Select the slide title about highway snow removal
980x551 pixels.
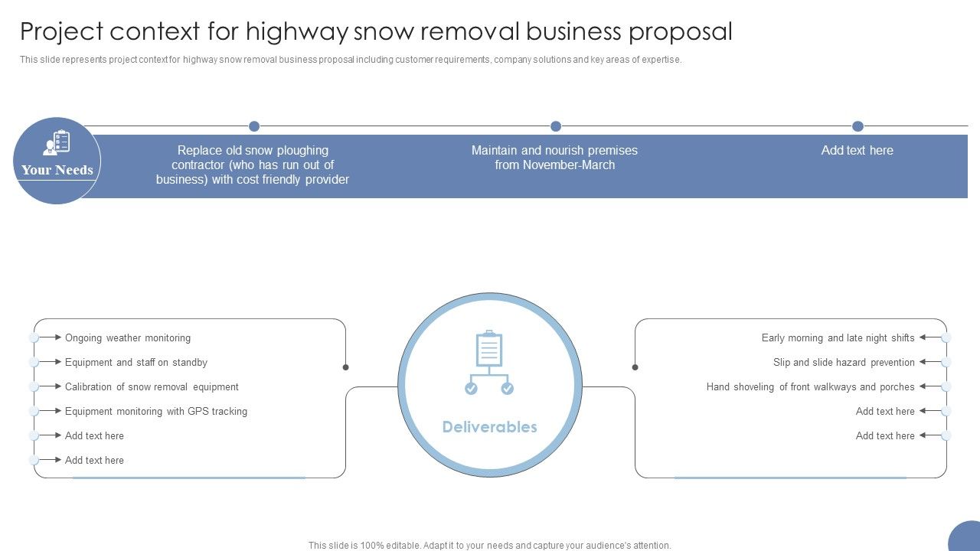tap(376, 31)
